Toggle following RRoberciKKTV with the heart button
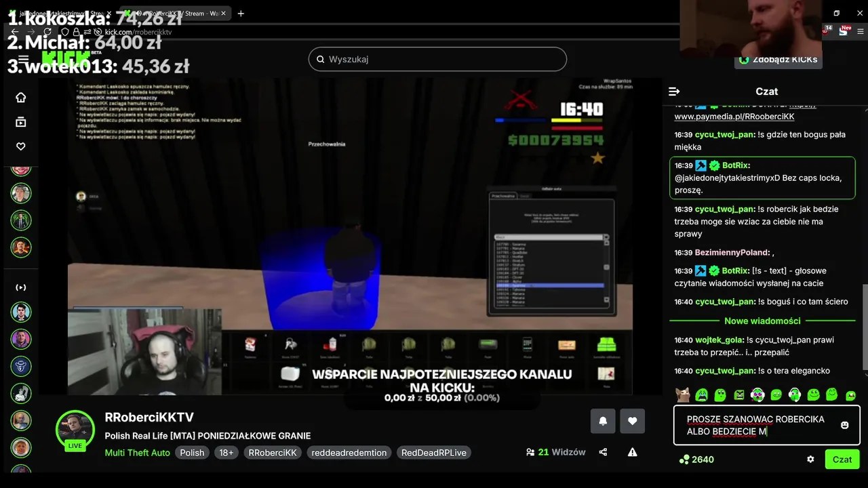 pos(632,421)
